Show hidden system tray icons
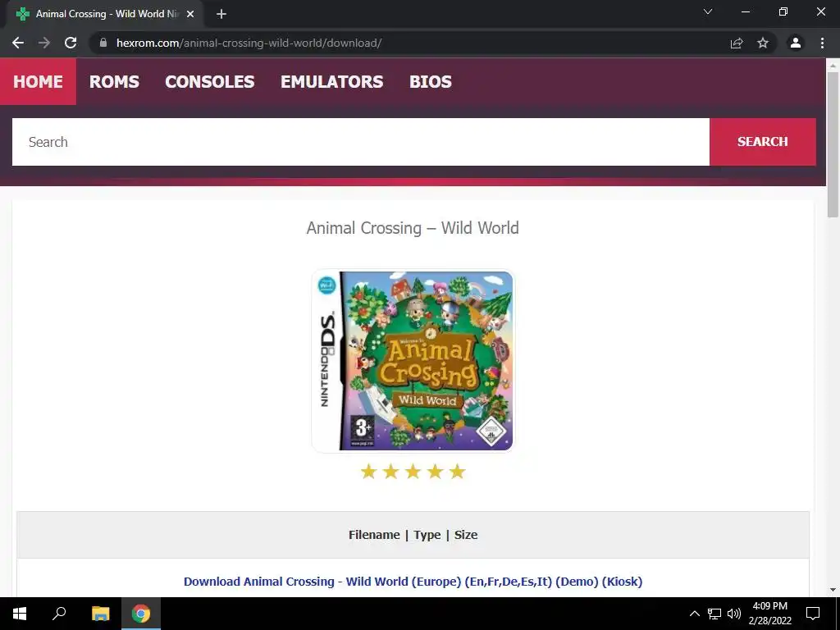The image size is (840, 630). (x=694, y=614)
